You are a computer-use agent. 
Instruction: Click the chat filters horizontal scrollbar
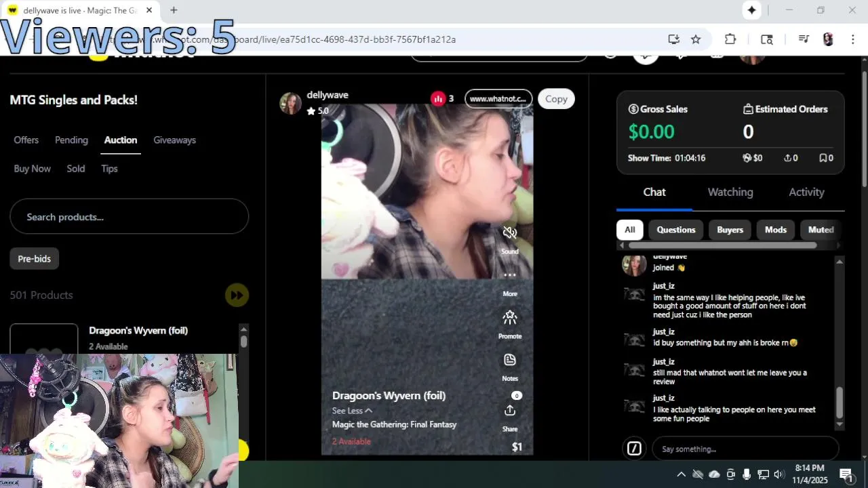722,245
